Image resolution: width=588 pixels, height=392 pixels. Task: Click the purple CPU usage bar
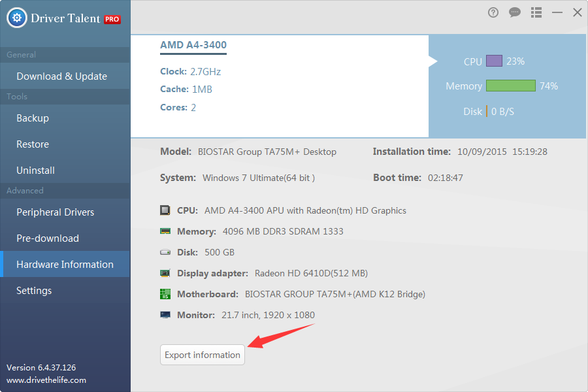(495, 61)
